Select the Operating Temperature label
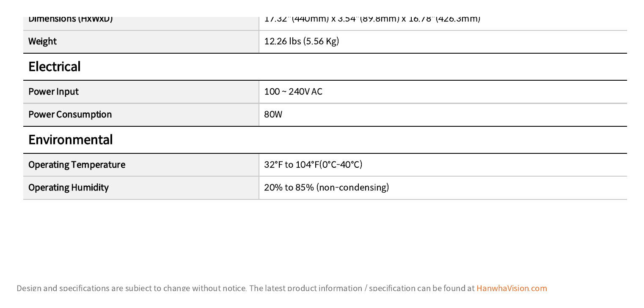The image size is (644, 308). click(x=77, y=165)
